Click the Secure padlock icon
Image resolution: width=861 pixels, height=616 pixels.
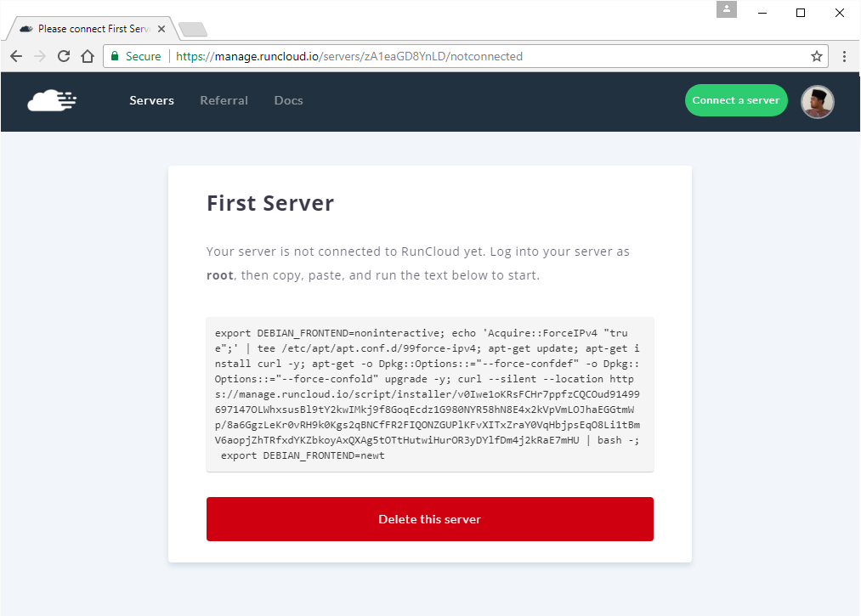pyautogui.click(x=114, y=56)
